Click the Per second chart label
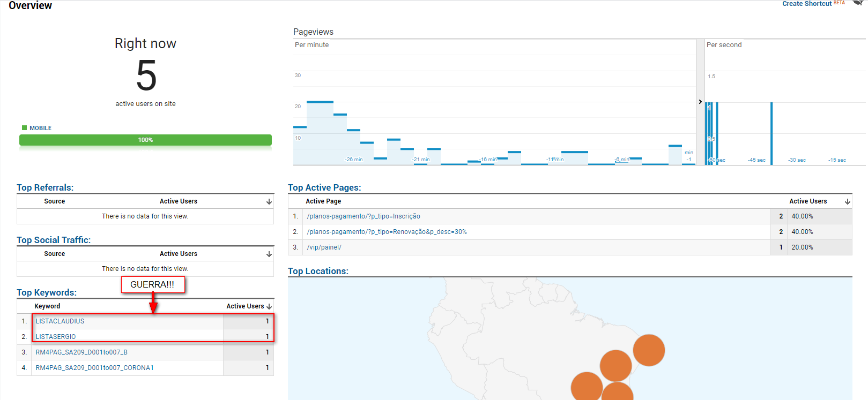The image size is (868, 400). (724, 45)
